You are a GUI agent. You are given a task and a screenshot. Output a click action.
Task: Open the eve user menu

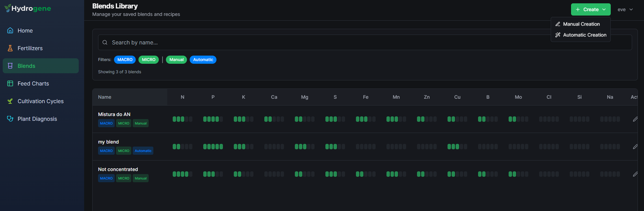tap(625, 9)
